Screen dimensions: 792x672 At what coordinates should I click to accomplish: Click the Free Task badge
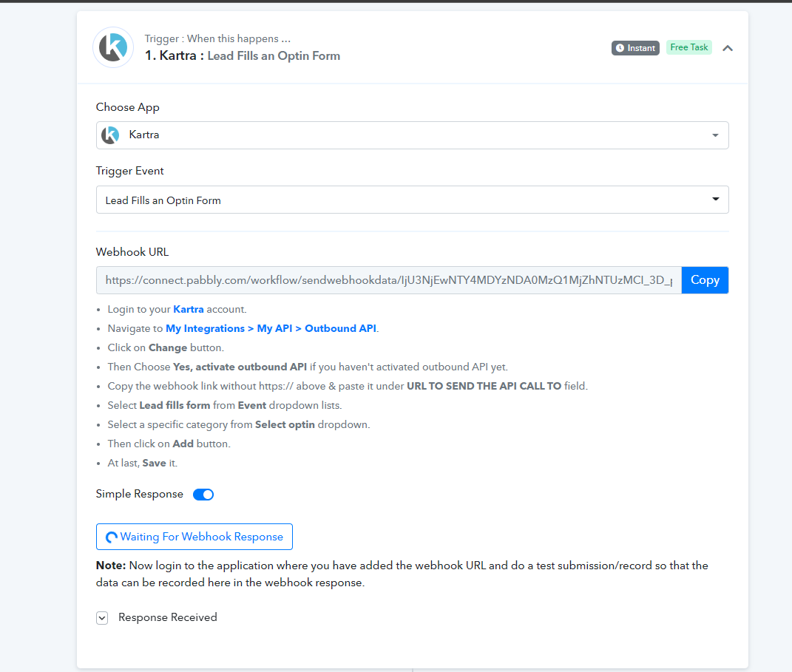(x=689, y=47)
